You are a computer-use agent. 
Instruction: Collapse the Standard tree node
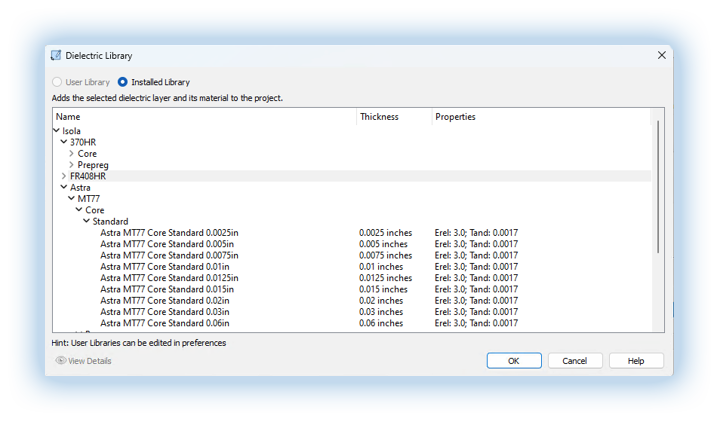[x=86, y=221]
